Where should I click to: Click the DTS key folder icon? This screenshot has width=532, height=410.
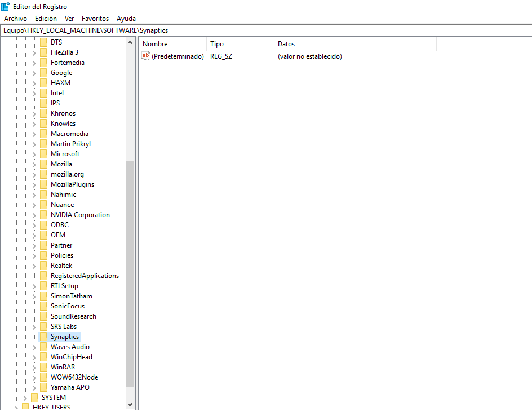coord(43,42)
